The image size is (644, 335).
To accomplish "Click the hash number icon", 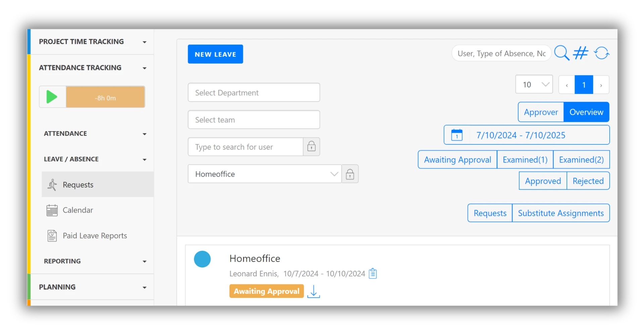I will 581,53.
